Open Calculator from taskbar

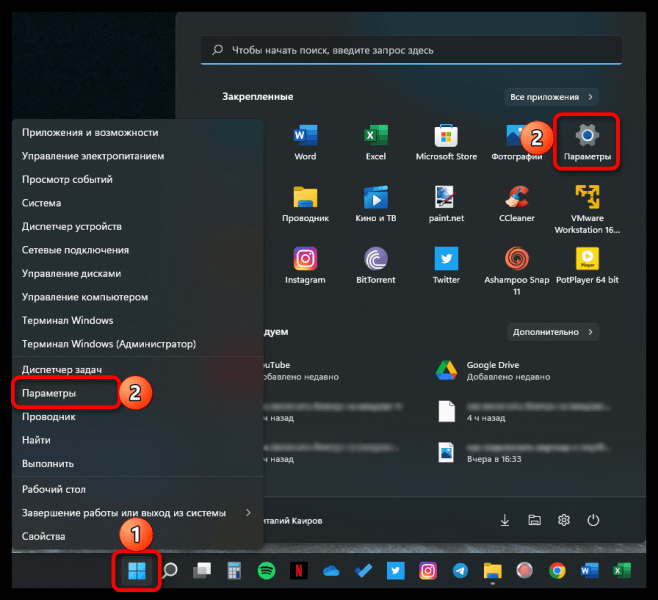point(234,571)
